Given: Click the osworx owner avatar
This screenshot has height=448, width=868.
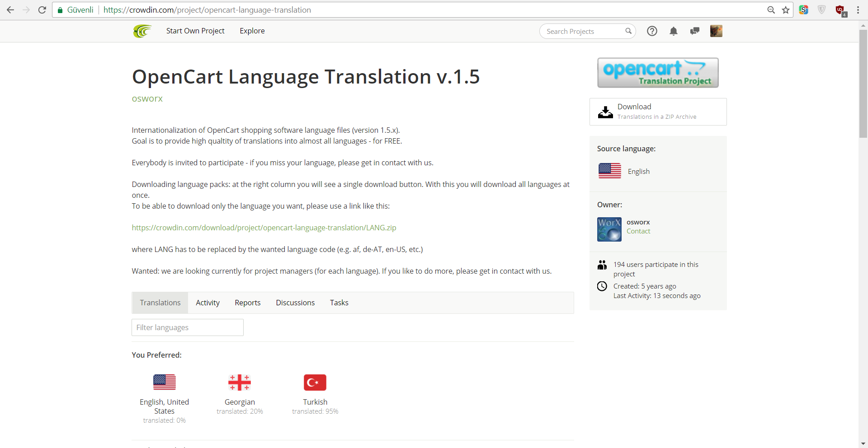Looking at the screenshot, I should point(609,229).
